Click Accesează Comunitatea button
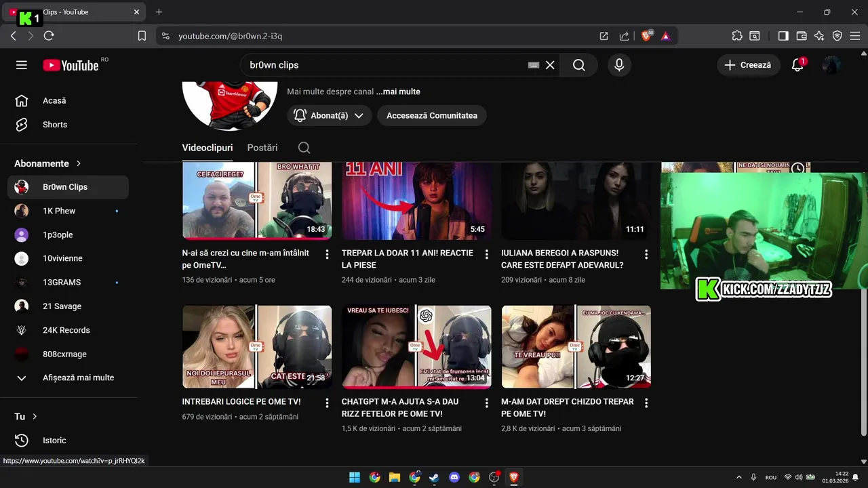This screenshot has height=488, width=868. pos(432,116)
